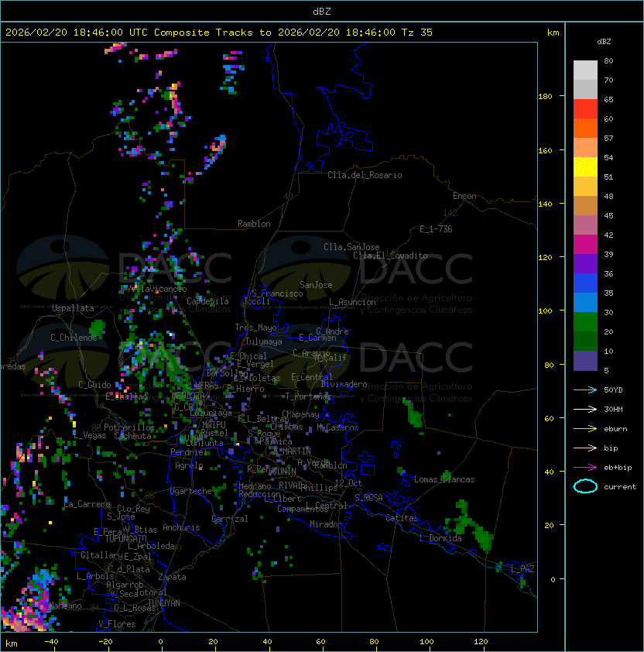Click the km label at the top right
The image size is (644, 652).
click(x=553, y=33)
